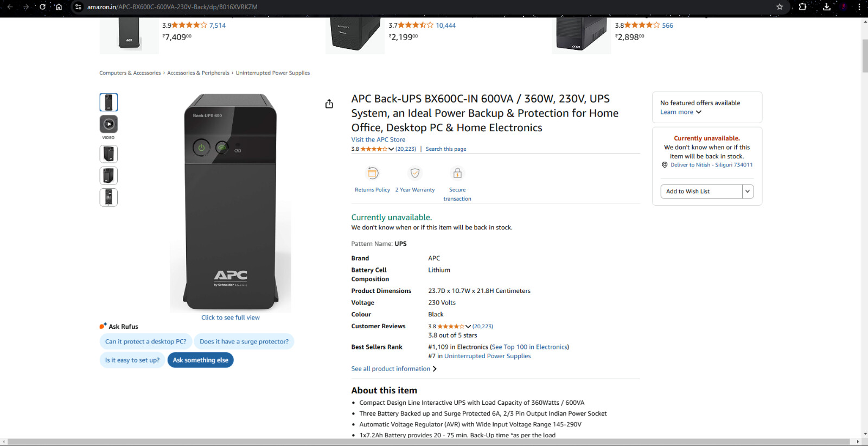Click the delivery location pin icon
The height and width of the screenshot is (446, 868).
point(665,165)
